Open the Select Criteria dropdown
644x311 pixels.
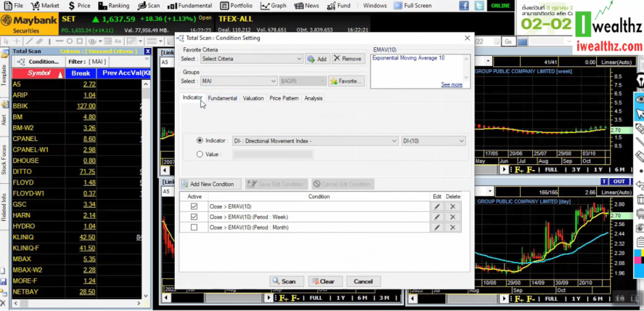pyautogui.click(x=252, y=59)
